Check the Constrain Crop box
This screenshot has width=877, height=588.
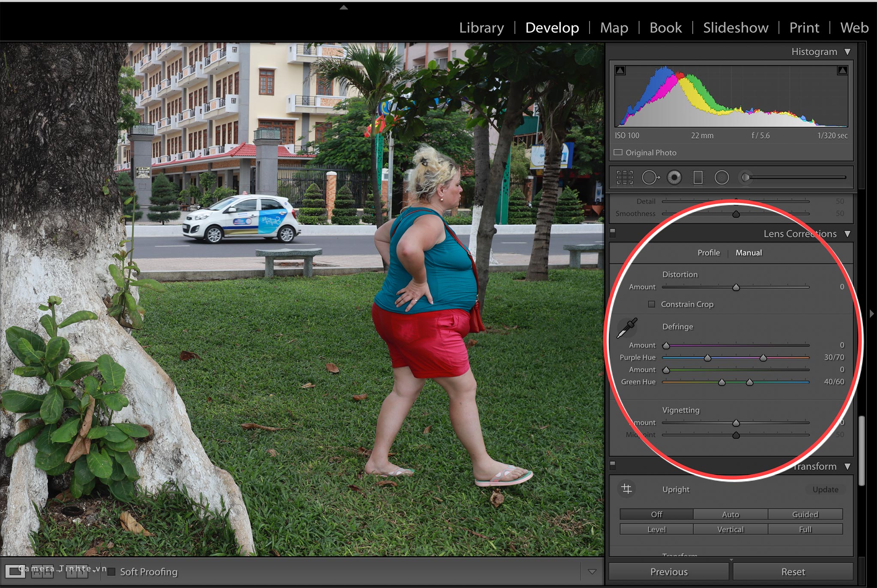click(651, 304)
